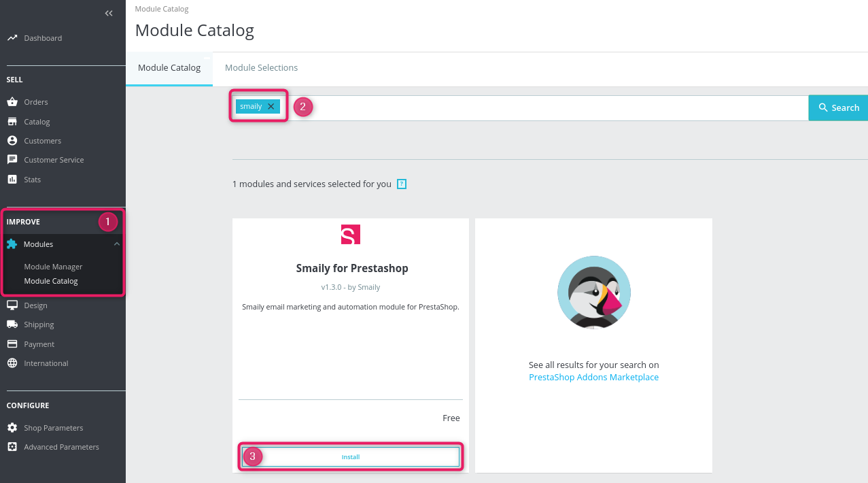Remove the smaily search tag with the X
This screenshot has width=868, height=483.
click(x=271, y=106)
